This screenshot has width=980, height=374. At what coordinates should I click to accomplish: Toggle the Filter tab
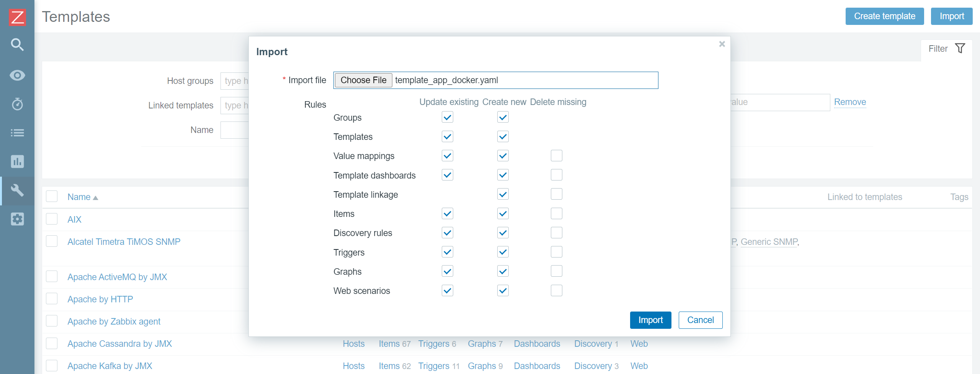pos(946,49)
